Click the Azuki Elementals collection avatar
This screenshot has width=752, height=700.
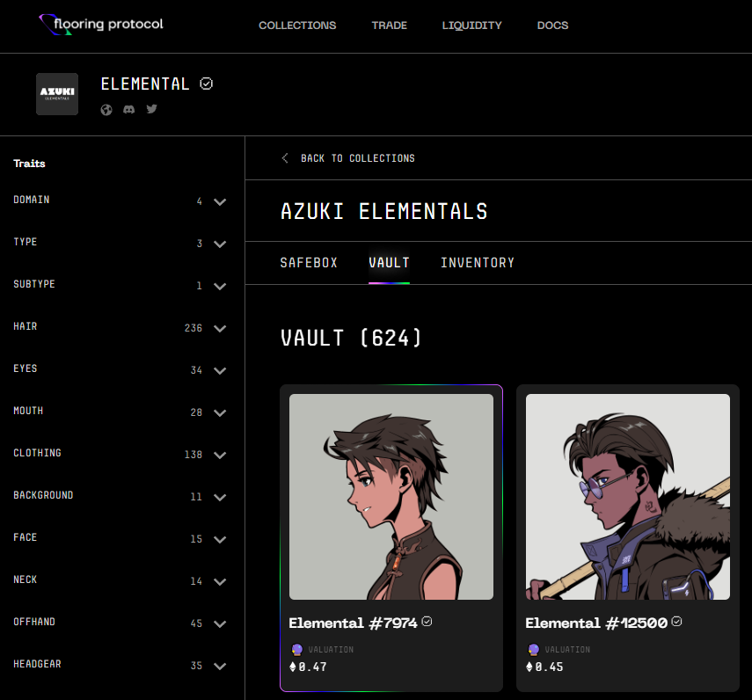click(57, 94)
